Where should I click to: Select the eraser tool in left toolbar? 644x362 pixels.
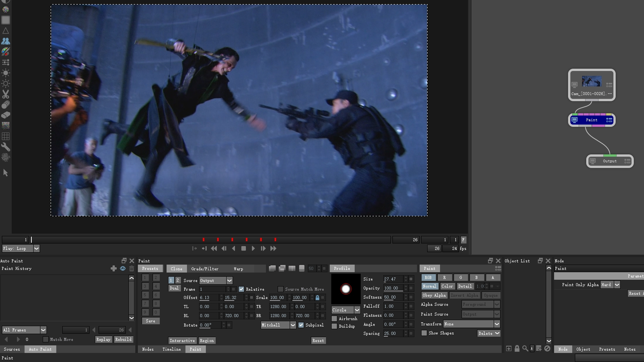(x=6, y=115)
